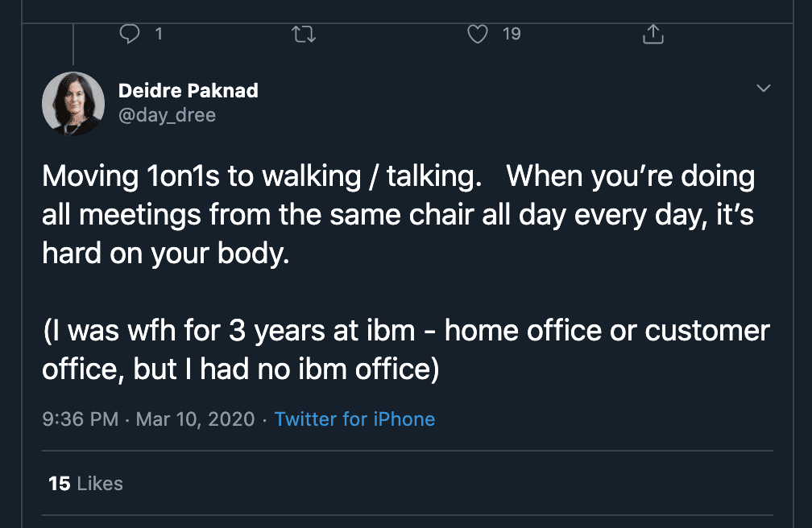View the 15 Likes list
812x528 pixels.
click(x=85, y=484)
